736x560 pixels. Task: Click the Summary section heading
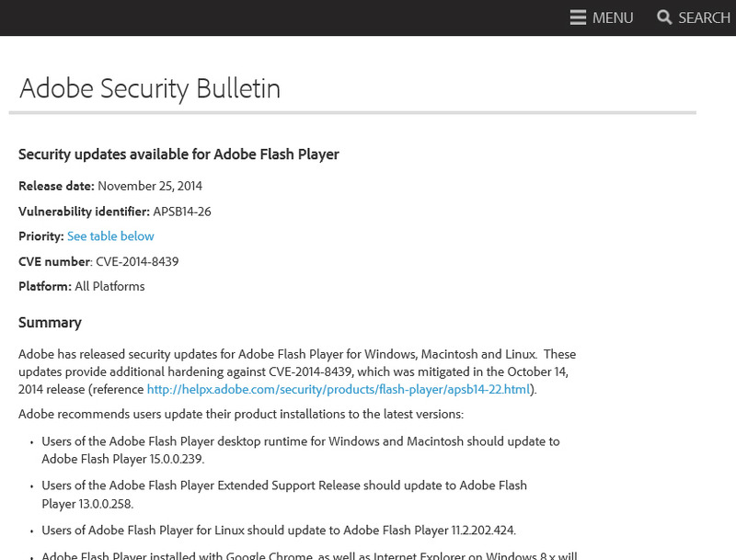pos(50,323)
